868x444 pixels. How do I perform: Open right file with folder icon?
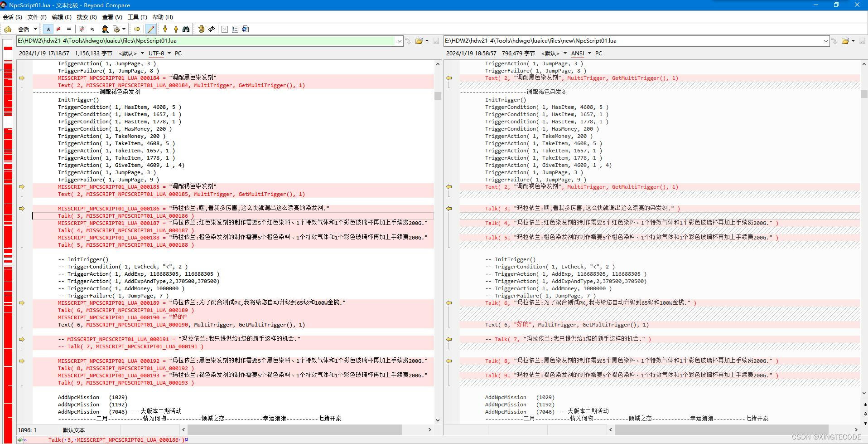pos(845,41)
